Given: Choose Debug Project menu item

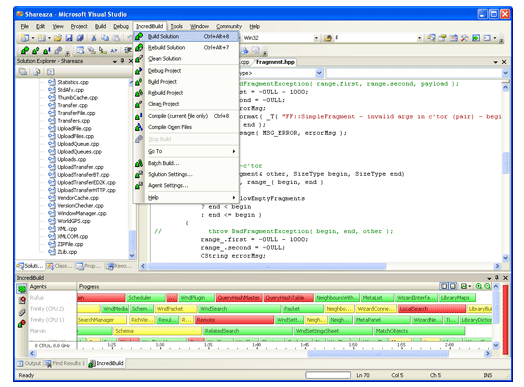Looking at the screenshot, I should (x=186, y=71).
